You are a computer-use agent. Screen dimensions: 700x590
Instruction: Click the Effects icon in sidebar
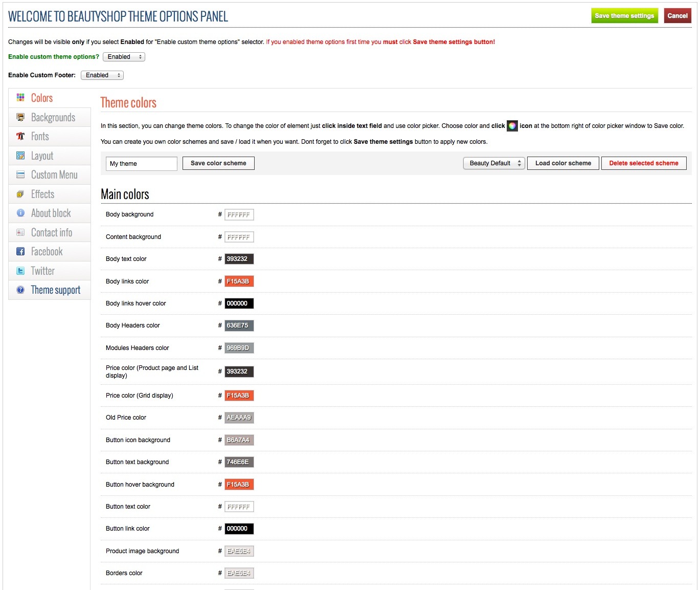(x=20, y=194)
